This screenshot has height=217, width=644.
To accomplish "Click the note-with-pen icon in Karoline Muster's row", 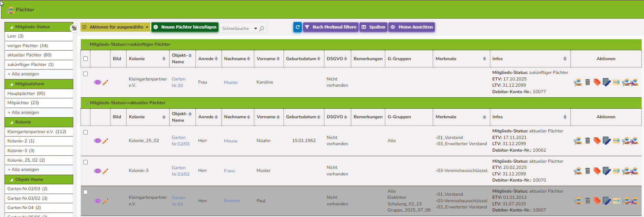I will click(607, 82).
